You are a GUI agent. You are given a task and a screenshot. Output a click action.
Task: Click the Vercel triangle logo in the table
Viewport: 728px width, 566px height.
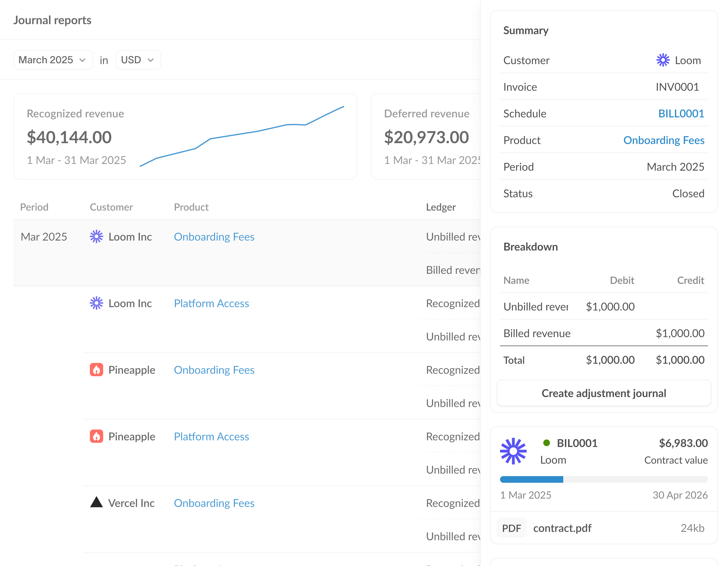pyautogui.click(x=96, y=503)
